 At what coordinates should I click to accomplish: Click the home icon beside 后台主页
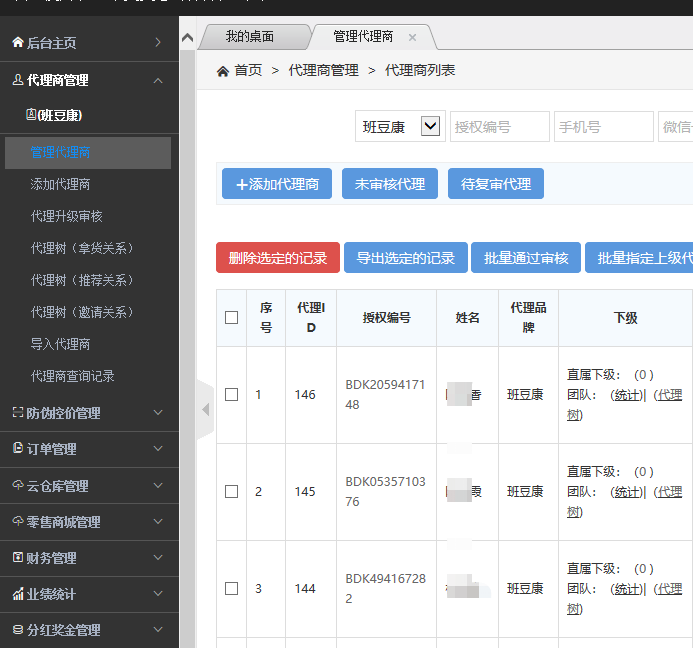tap(18, 42)
